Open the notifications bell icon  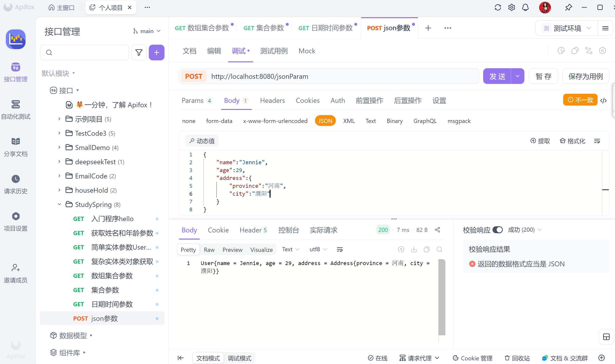click(x=525, y=7)
